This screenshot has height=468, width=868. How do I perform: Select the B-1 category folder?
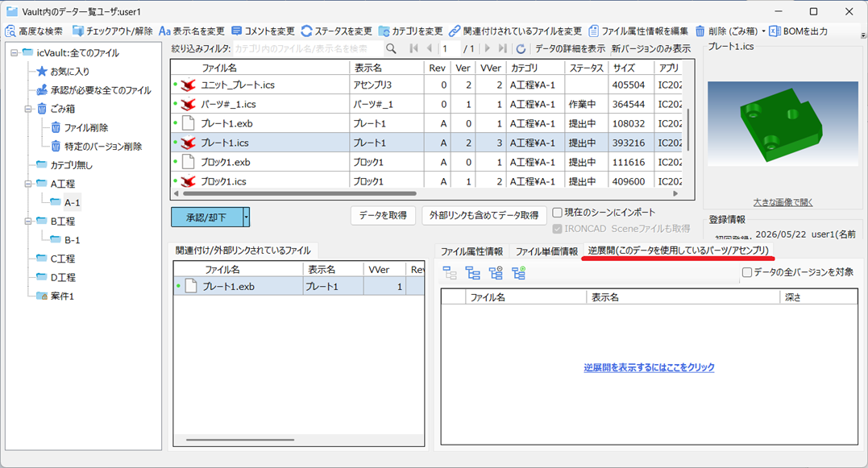pos(65,240)
